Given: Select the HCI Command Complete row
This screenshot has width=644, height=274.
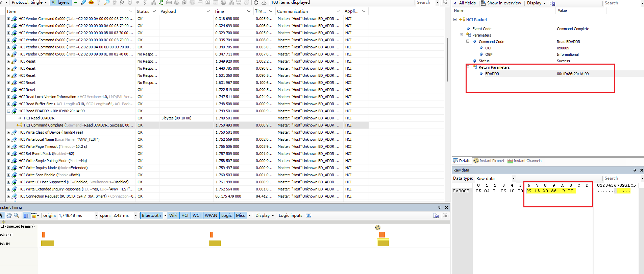Looking at the screenshot, I should pos(187,125).
